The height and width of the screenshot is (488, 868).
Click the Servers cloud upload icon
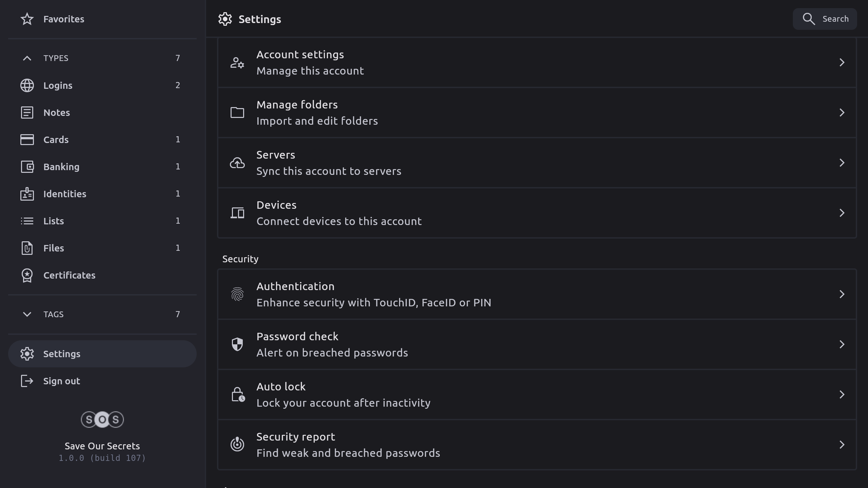coord(237,163)
